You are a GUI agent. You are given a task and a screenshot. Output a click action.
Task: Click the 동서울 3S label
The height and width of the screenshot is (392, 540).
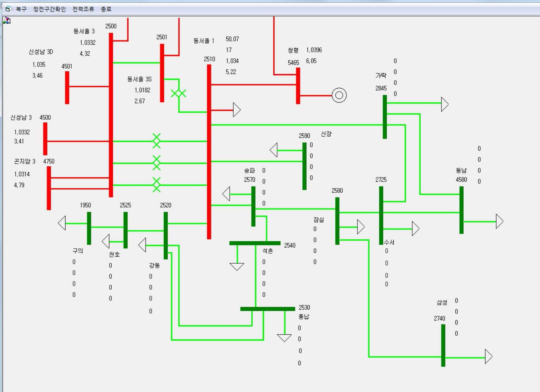139,79
